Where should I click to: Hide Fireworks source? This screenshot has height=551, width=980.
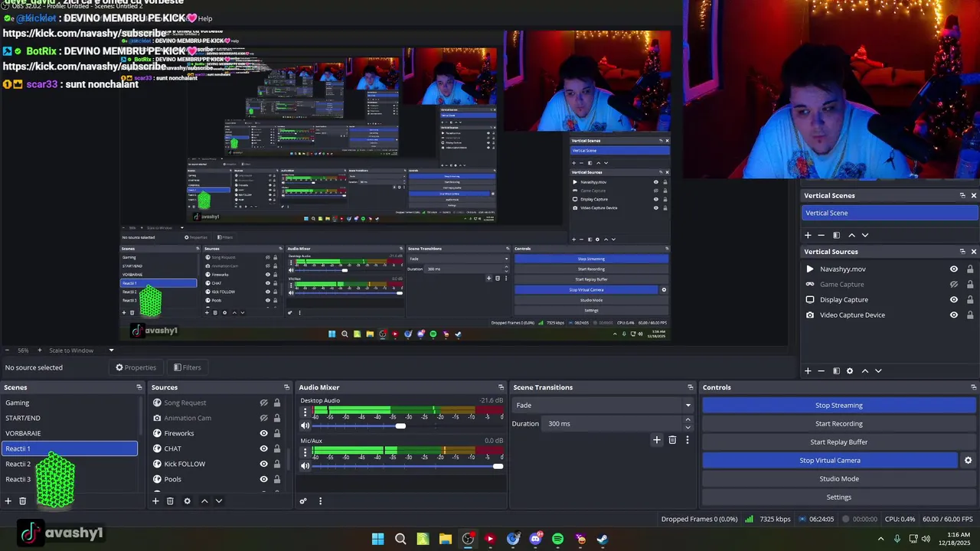pyautogui.click(x=263, y=433)
